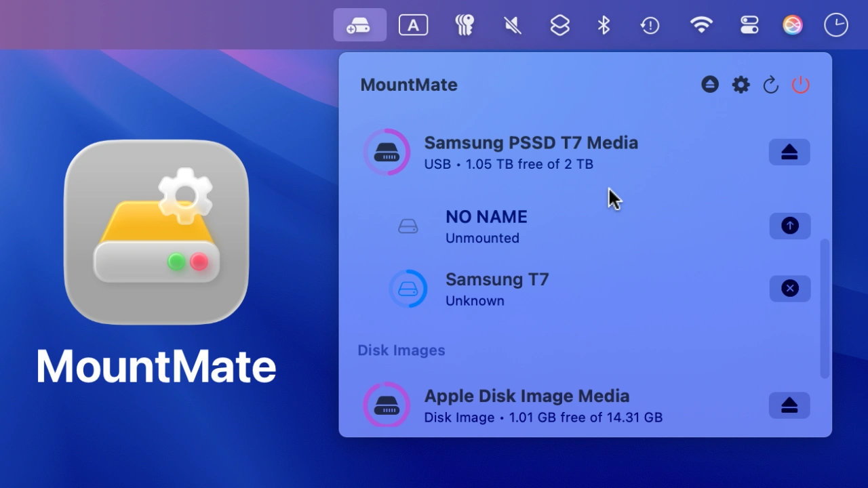Mount the NO NAME volume
This screenshot has width=868, height=488.
[x=789, y=226]
